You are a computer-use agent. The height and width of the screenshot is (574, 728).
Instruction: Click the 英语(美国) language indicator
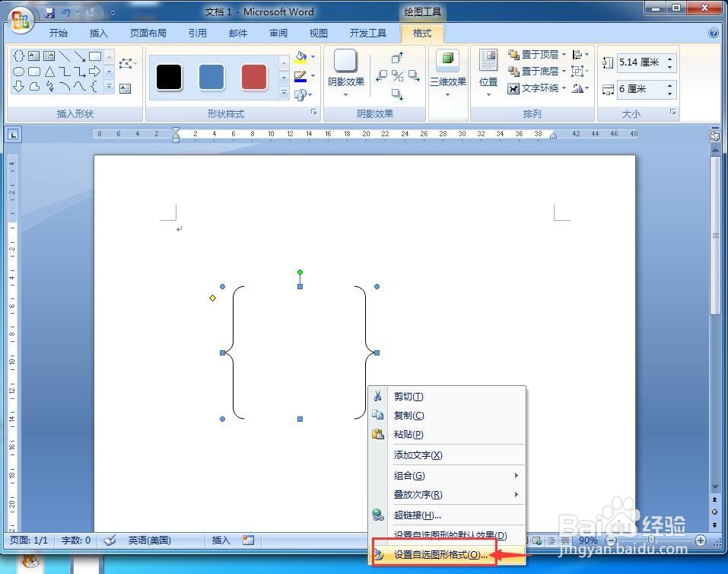coord(150,540)
